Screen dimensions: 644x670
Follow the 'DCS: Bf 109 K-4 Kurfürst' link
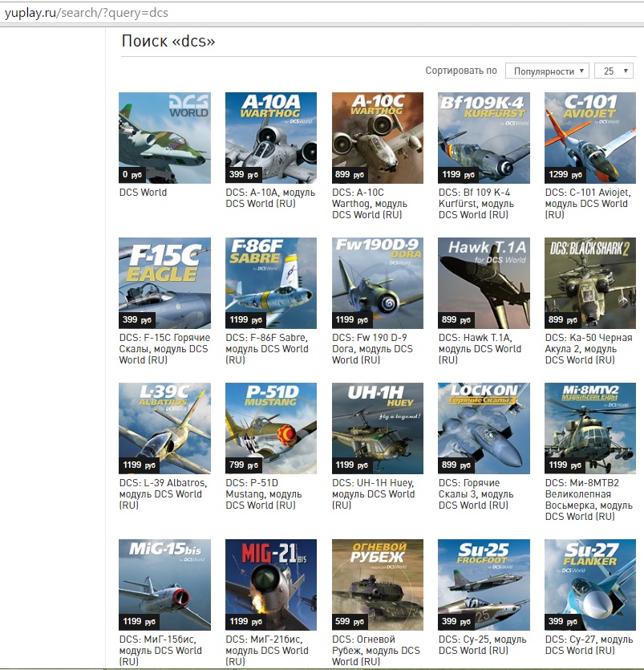coord(476,203)
